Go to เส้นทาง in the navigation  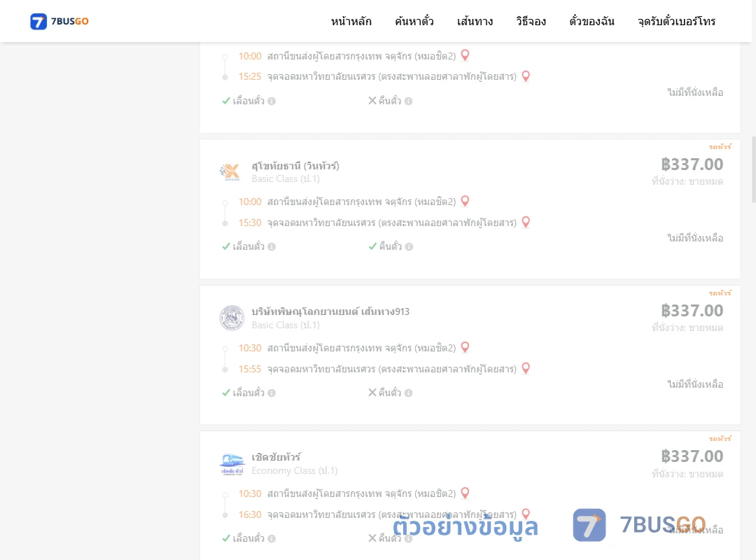[475, 21]
